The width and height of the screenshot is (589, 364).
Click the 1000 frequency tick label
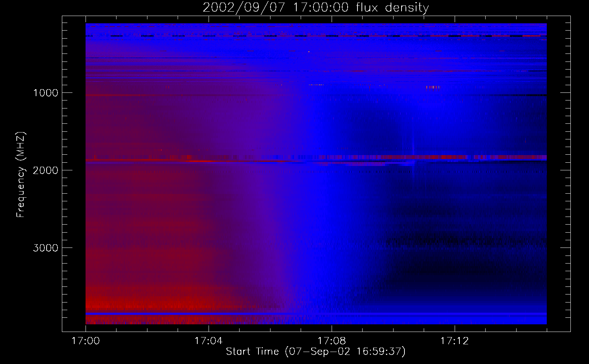tap(46, 93)
